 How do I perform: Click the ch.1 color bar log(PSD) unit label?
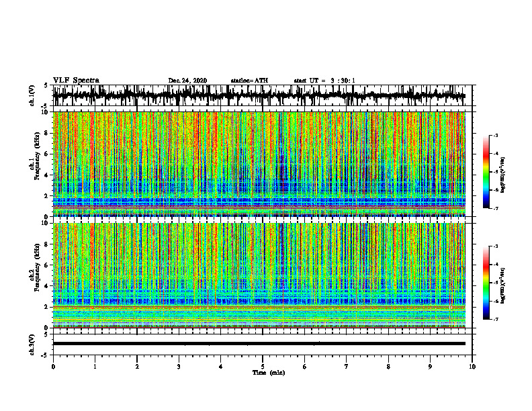(x=502, y=175)
